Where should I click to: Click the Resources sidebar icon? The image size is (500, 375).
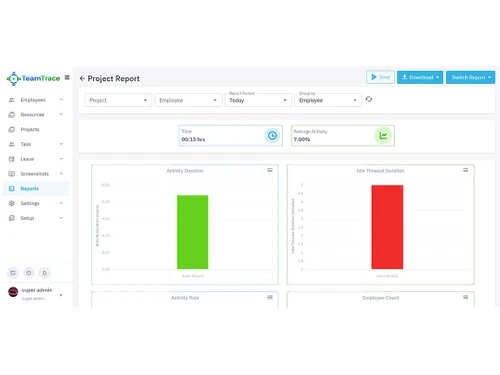click(x=12, y=115)
